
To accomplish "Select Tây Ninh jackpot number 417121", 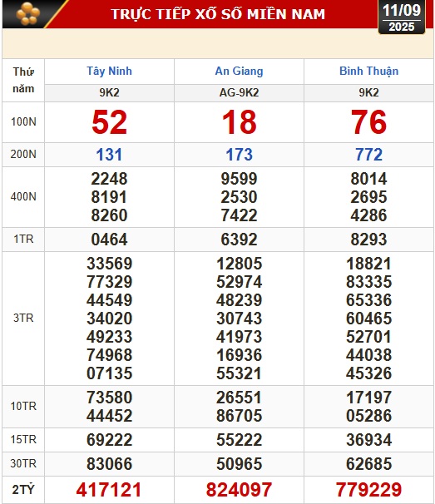I will tap(109, 490).
